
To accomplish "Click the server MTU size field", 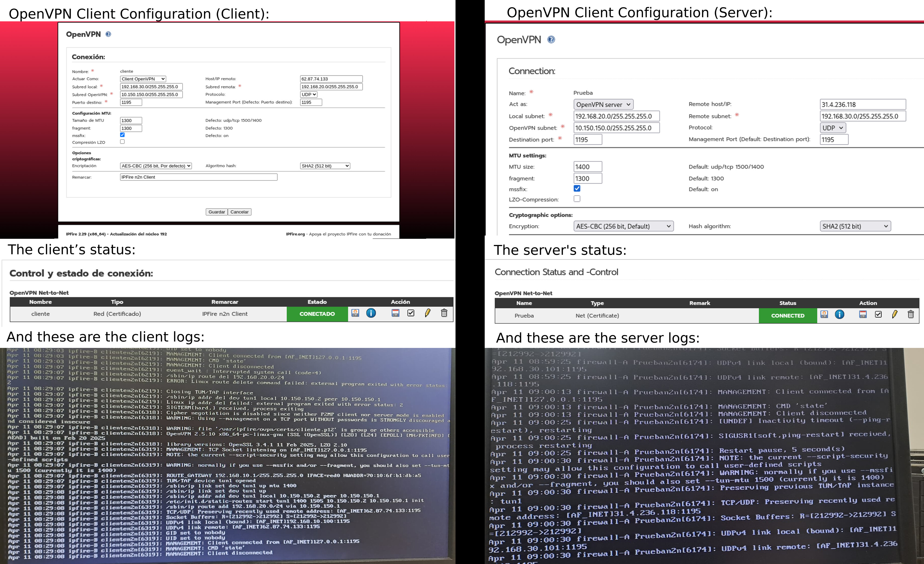I will click(588, 167).
